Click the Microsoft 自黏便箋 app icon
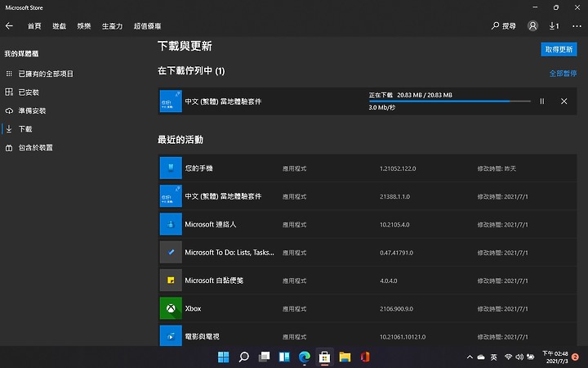The height and width of the screenshot is (368, 588). click(171, 280)
